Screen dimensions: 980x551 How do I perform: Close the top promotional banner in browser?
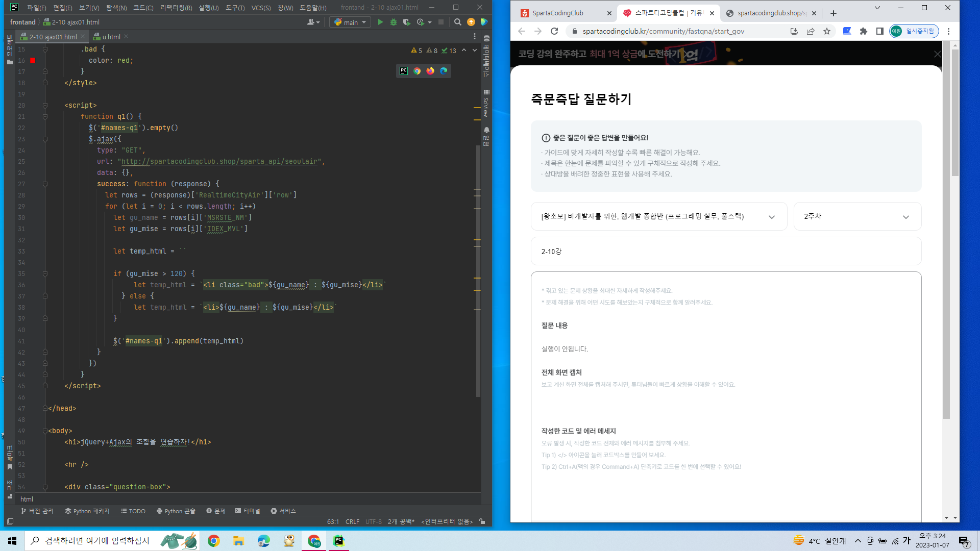[x=937, y=54]
